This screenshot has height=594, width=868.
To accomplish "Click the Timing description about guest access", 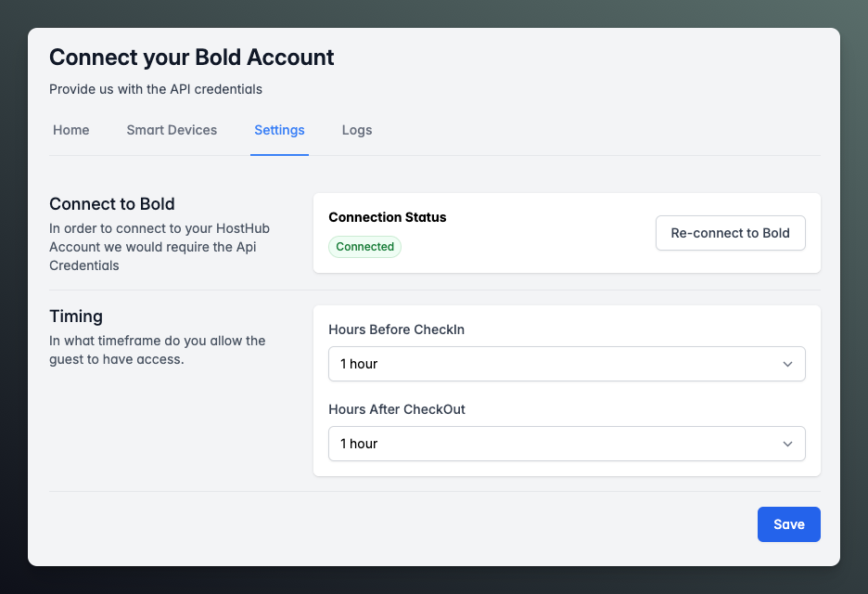I will (x=158, y=350).
